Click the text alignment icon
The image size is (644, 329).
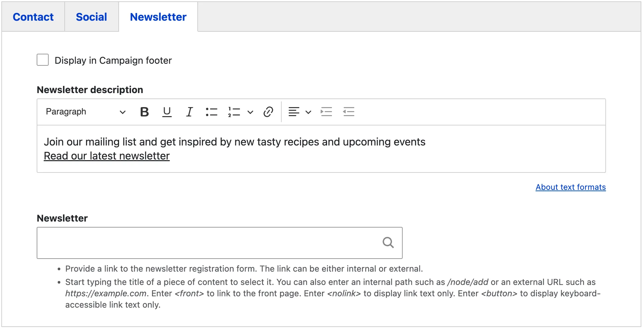294,112
